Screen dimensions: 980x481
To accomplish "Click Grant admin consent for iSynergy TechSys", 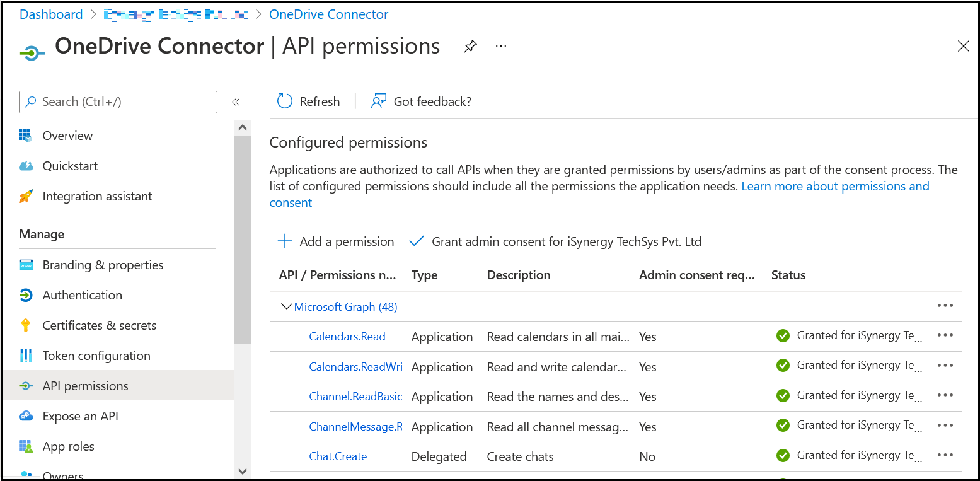I will [x=555, y=241].
